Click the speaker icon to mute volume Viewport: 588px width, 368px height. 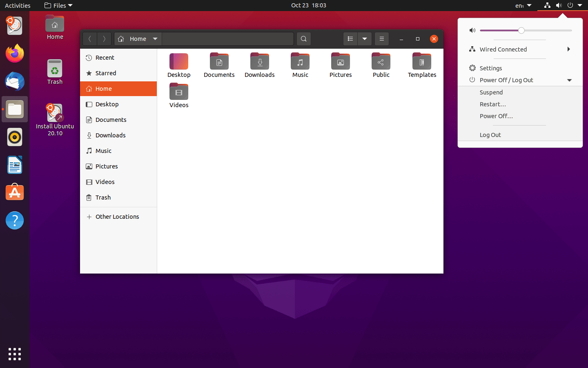[x=472, y=30]
